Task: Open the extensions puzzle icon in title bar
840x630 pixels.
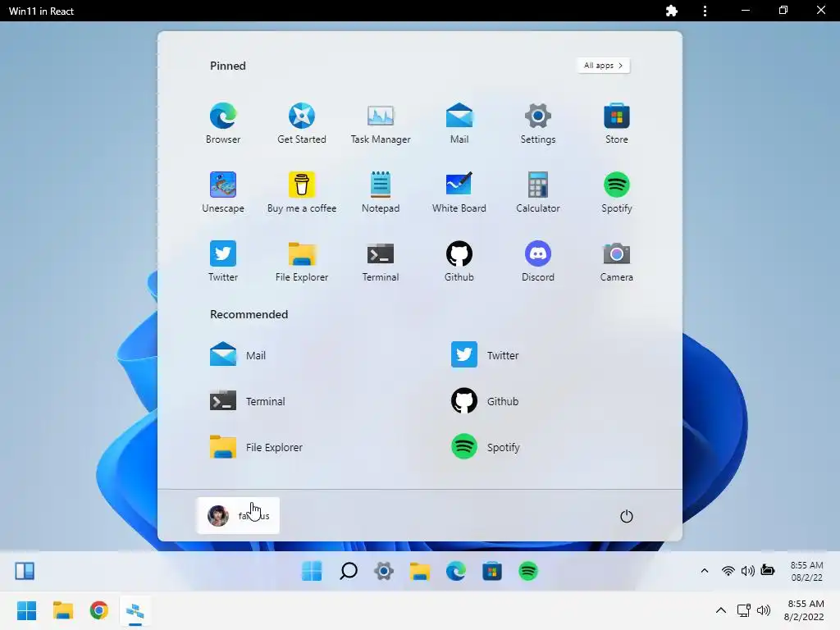Action: [x=671, y=11]
